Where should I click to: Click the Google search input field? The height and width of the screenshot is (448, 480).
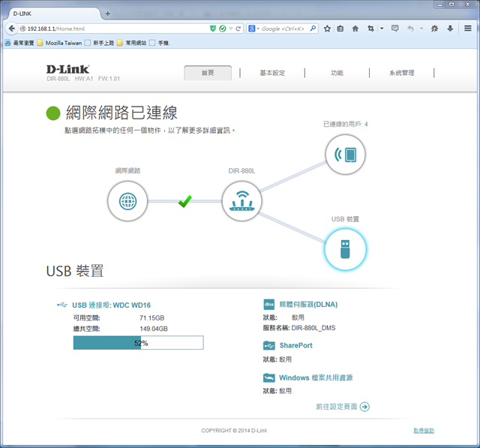[283, 29]
